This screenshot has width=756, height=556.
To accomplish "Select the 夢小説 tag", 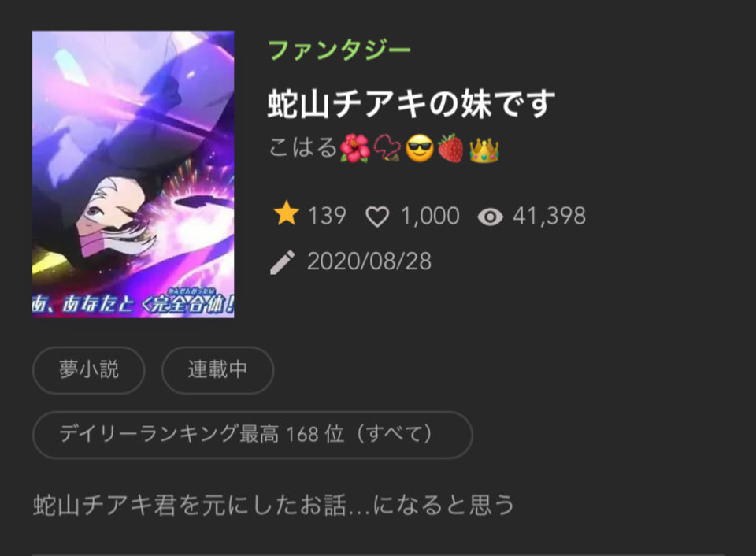I will [x=89, y=370].
